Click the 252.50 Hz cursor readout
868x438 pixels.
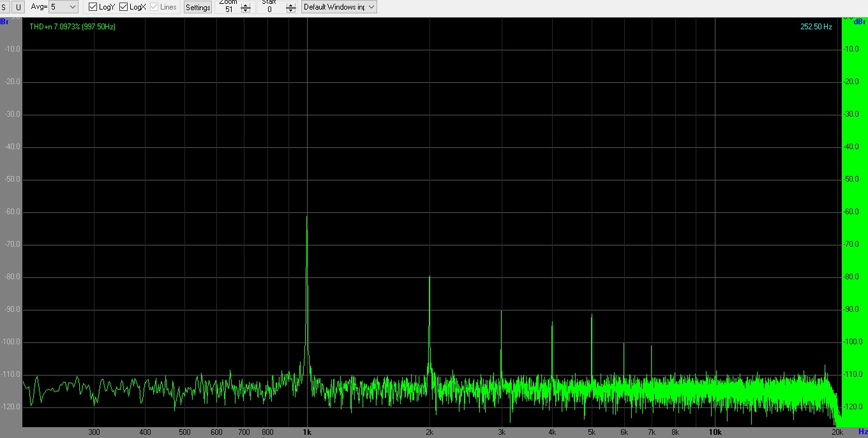816,27
